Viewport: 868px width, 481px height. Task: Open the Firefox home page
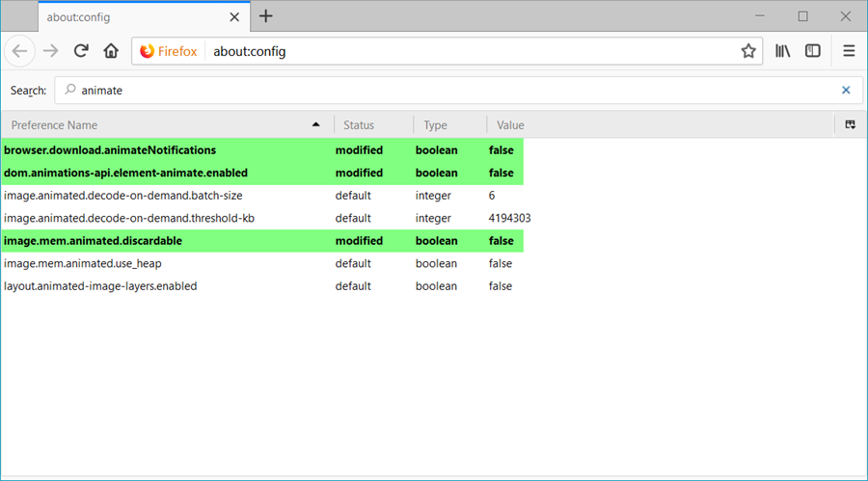click(111, 51)
